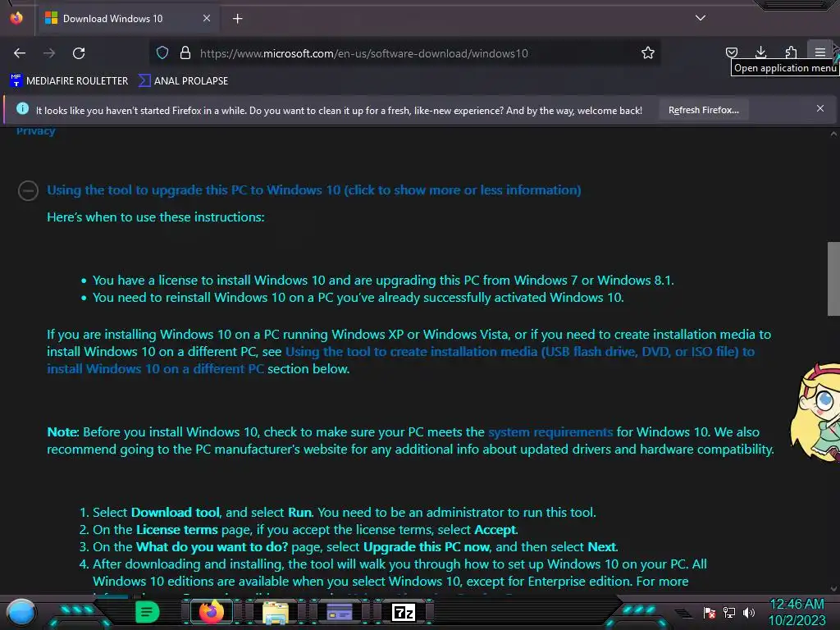The width and height of the screenshot is (840, 630).
Task: Dismiss the Firefox refresh notification bar
Action: coord(819,108)
